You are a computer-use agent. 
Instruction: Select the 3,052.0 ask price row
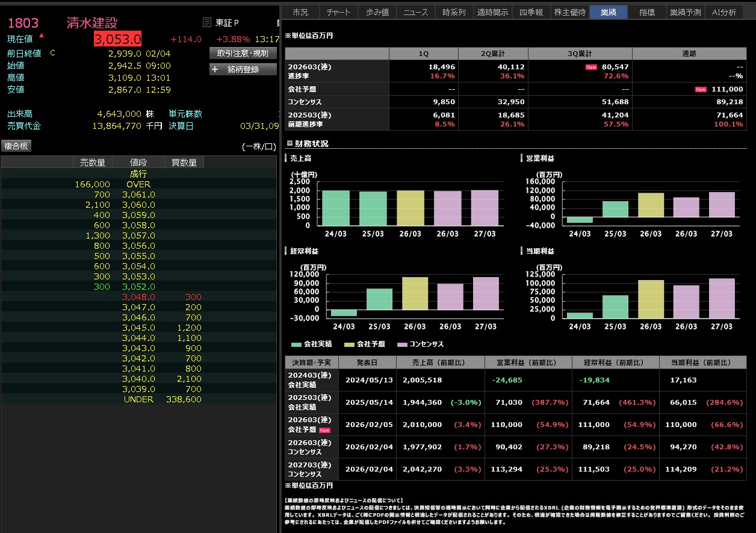(x=138, y=287)
